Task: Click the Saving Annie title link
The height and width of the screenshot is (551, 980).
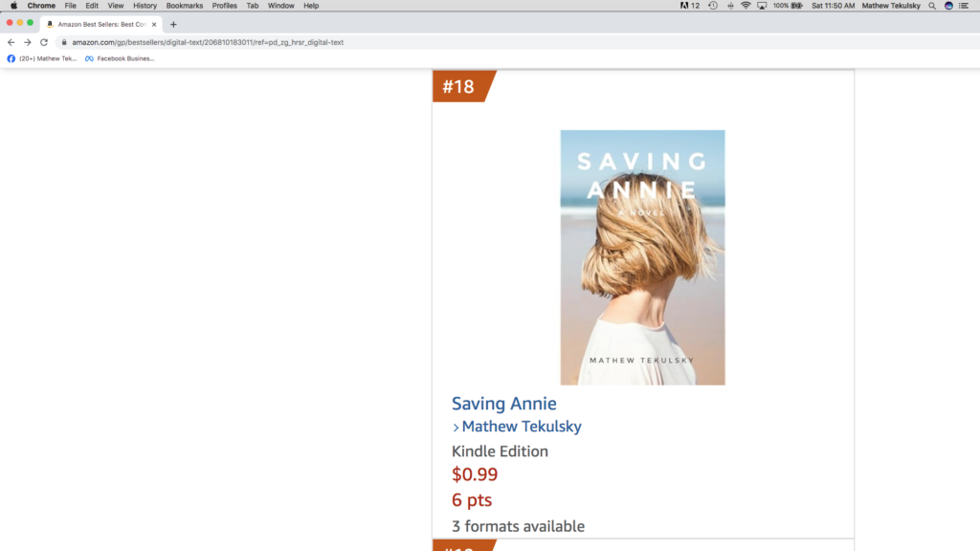Action: click(503, 404)
